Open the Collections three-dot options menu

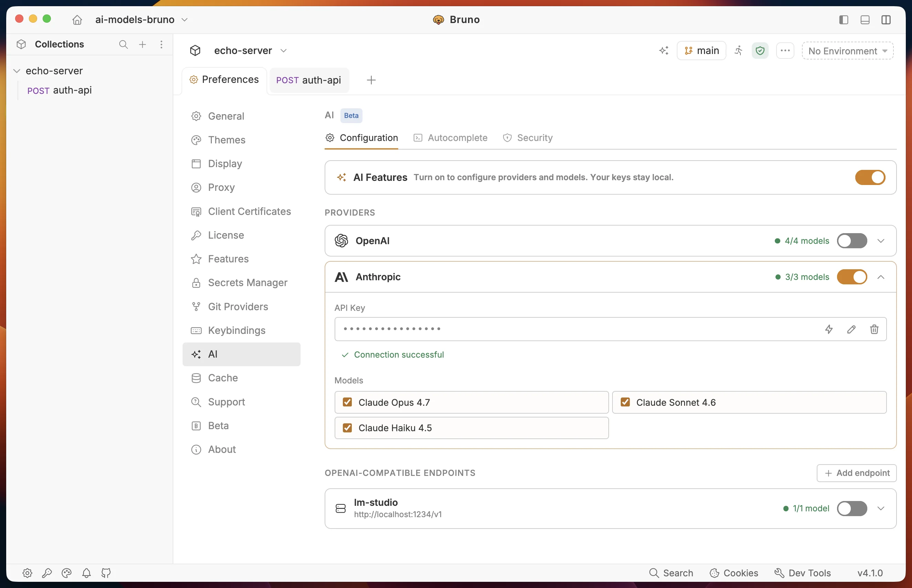click(x=162, y=44)
